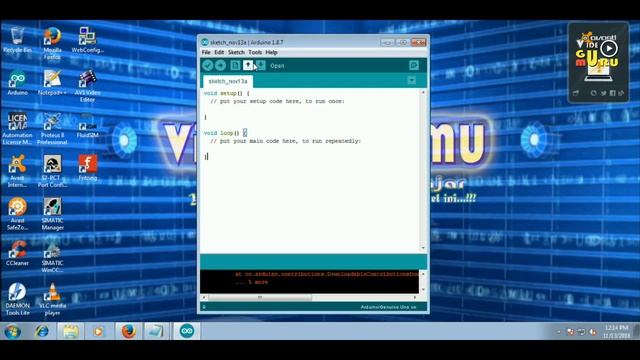Select the Avast Internet Security desktop icon
The width and height of the screenshot is (640, 360).
[x=17, y=171]
